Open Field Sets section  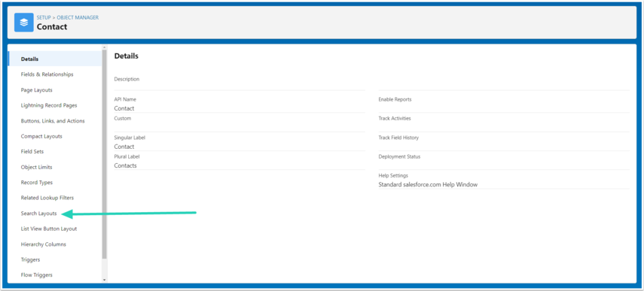tap(32, 152)
